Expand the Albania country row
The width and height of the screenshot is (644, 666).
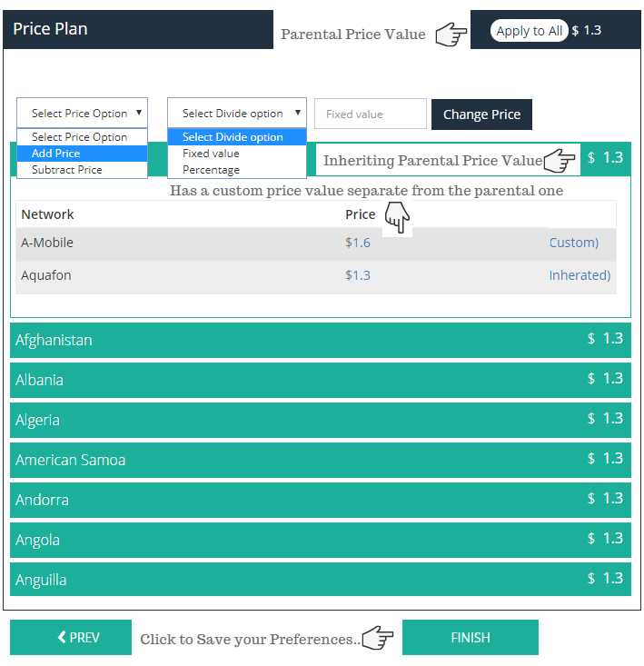tap(320, 380)
